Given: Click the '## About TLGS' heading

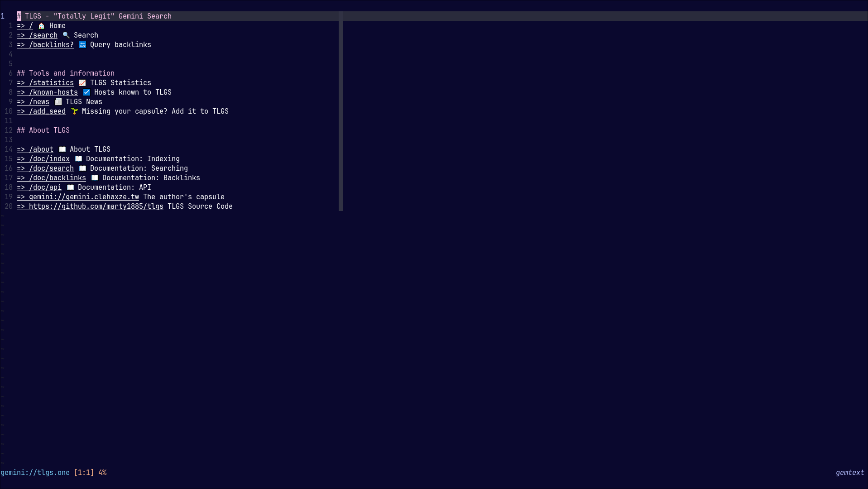Looking at the screenshot, I should [43, 130].
